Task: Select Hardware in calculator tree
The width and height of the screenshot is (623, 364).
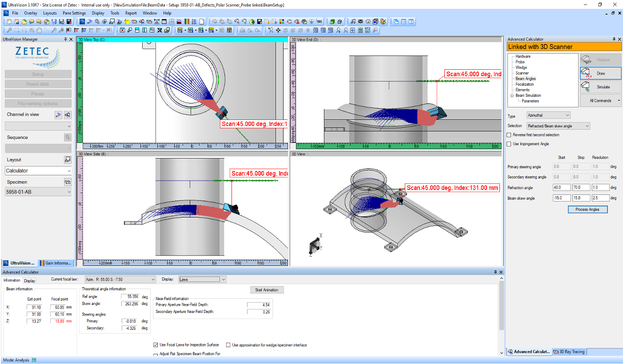Action: (523, 56)
